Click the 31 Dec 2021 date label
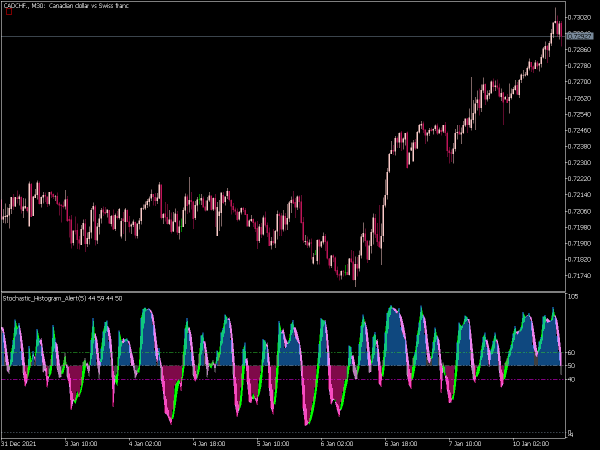This screenshot has height=450, width=600. pyautogui.click(x=21, y=444)
